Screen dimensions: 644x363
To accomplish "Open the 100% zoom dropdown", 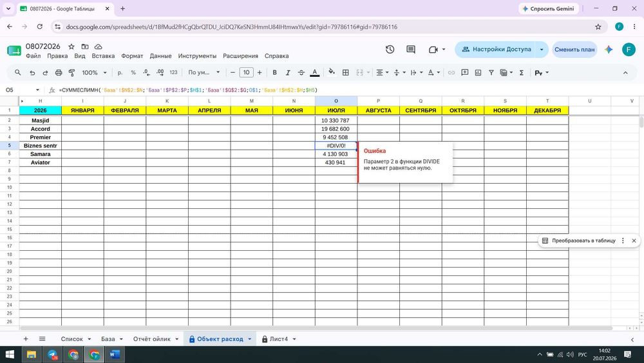I will coord(94,72).
